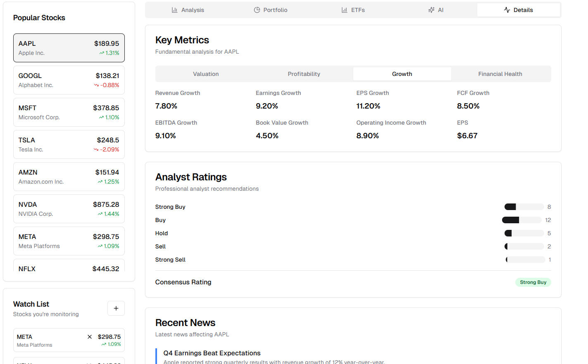Click AMZN upward trend icon
The width and height of the screenshot is (588, 364).
(100, 182)
